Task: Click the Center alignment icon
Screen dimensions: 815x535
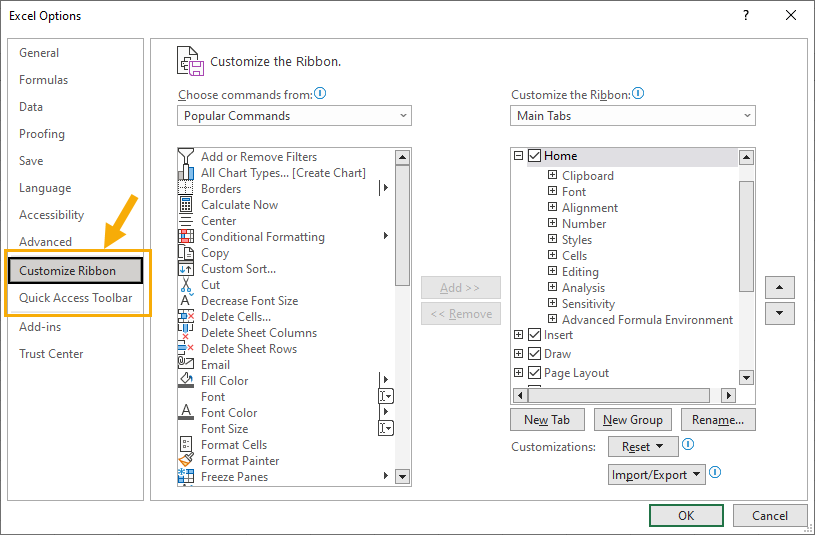Action: (x=186, y=220)
